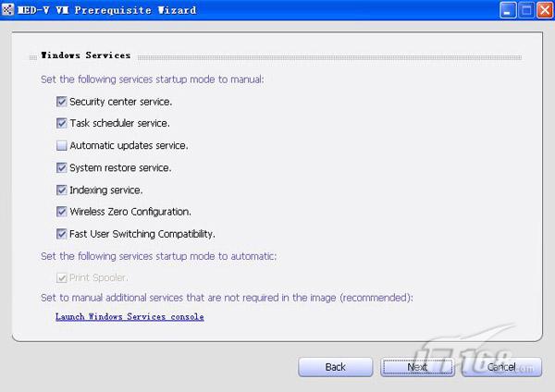Toggle Wireless Zero Configuration checkbox
The height and width of the screenshot is (392, 555).
click(x=62, y=212)
